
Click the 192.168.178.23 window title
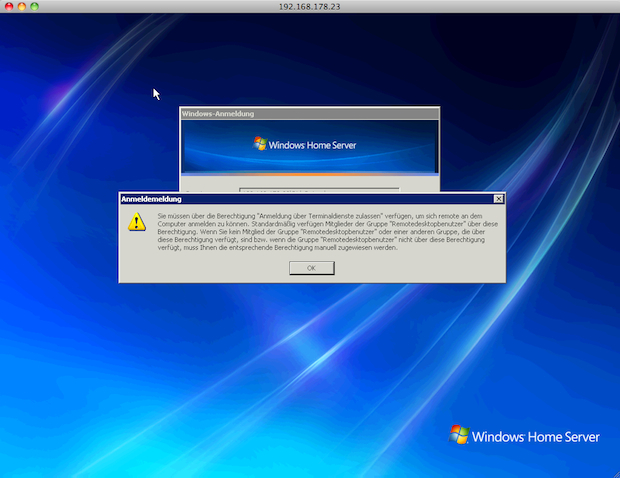pos(310,6)
